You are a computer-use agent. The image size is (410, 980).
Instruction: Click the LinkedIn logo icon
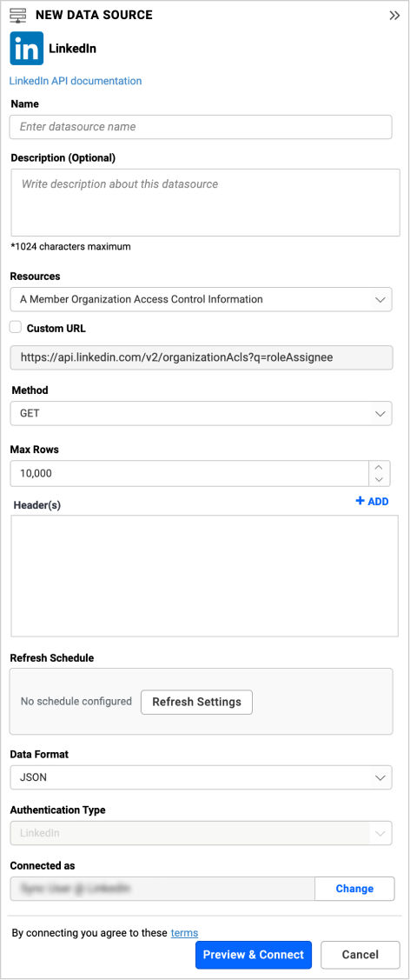[x=26, y=48]
